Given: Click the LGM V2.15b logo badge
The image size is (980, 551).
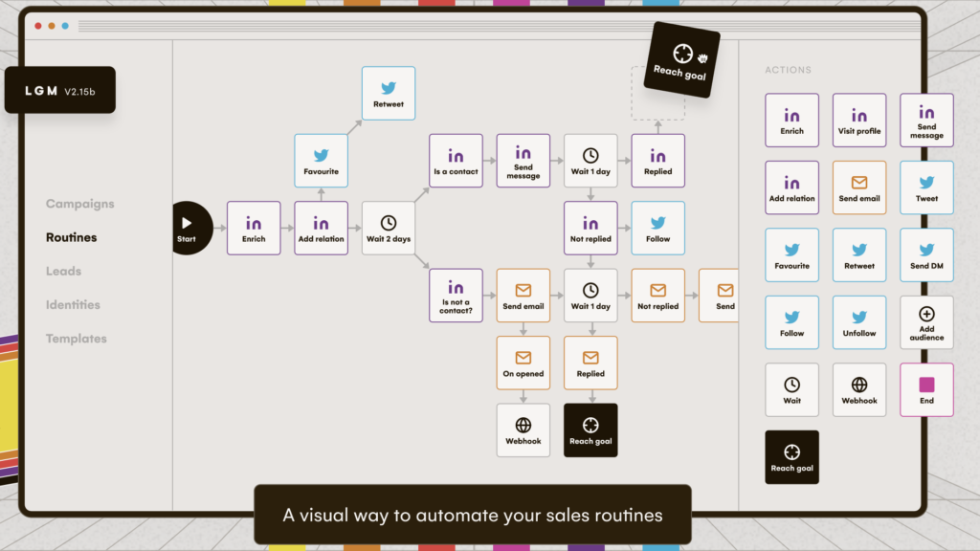Looking at the screenshot, I should (60, 91).
